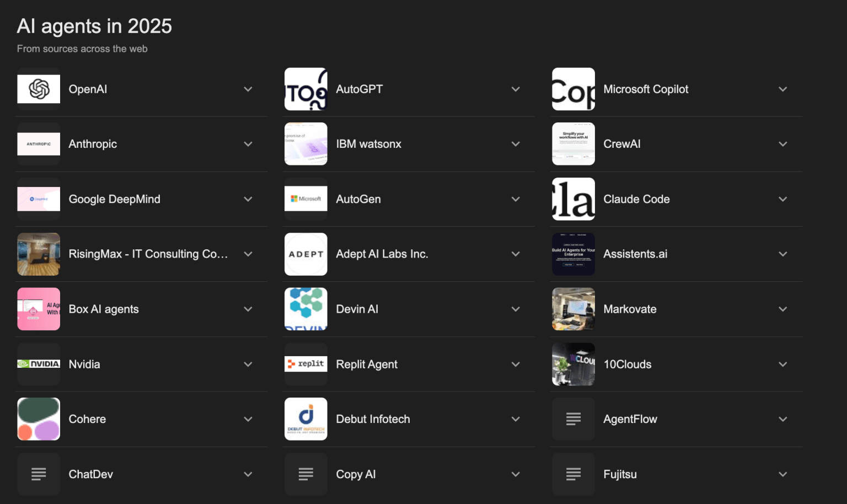Click the AgentFlow placeholder document icon
The height and width of the screenshot is (504, 847).
click(x=573, y=419)
